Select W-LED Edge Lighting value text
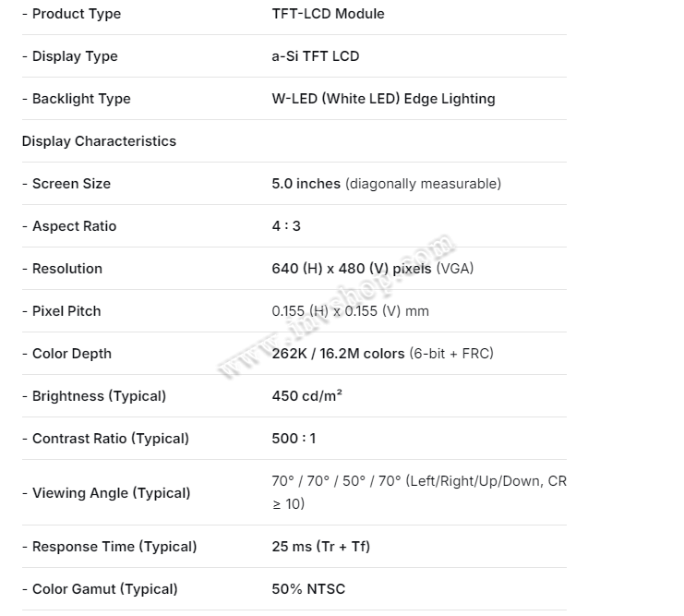Image resolution: width=684 pixels, height=616 pixels. click(x=383, y=99)
